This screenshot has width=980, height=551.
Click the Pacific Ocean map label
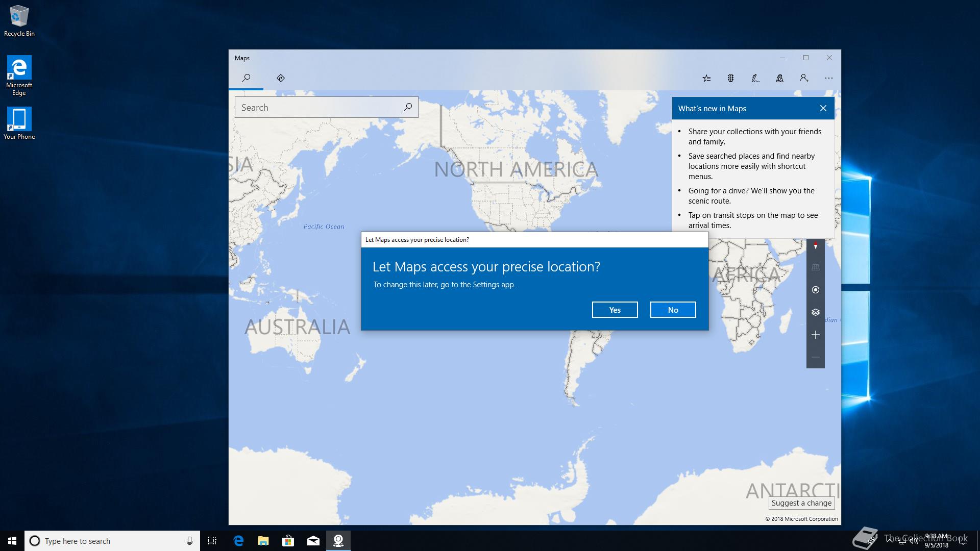point(324,227)
